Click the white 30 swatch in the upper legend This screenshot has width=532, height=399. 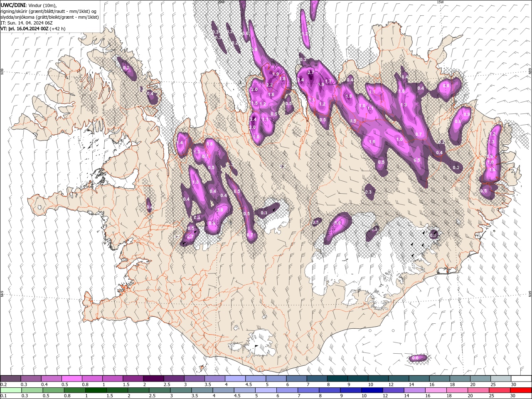click(521, 379)
